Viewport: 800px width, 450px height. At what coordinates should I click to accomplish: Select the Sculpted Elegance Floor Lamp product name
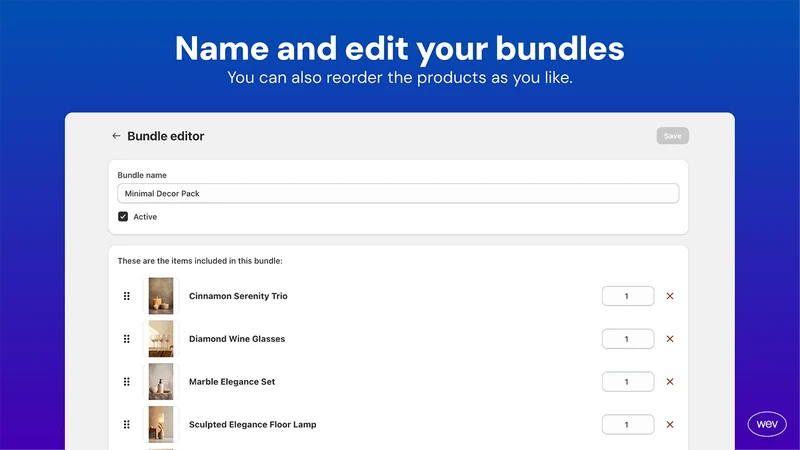[x=253, y=424]
